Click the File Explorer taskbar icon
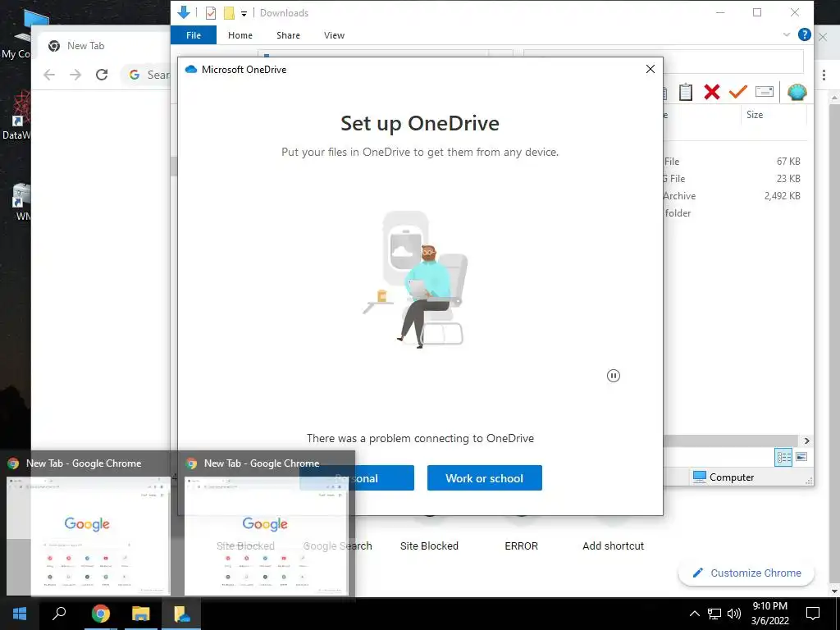The width and height of the screenshot is (840, 630). pyautogui.click(x=141, y=614)
